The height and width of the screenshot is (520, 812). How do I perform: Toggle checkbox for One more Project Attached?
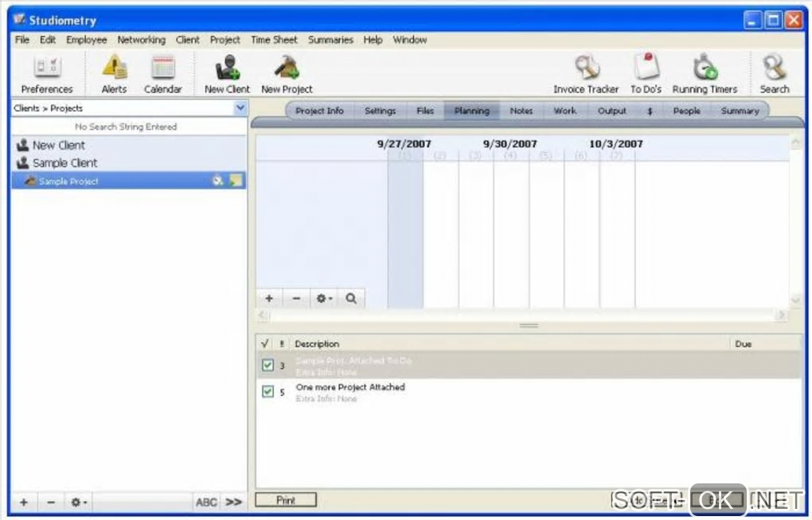pos(267,392)
